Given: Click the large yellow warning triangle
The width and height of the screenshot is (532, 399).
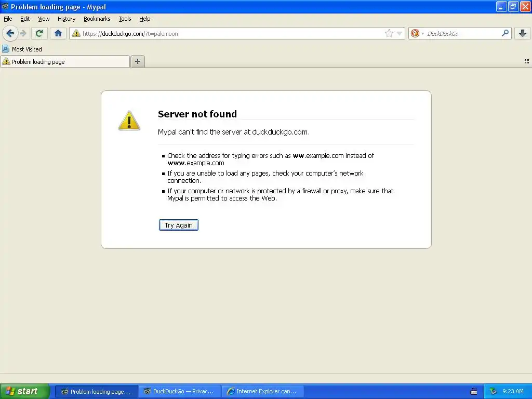Looking at the screenshot, I should (129, 121).
